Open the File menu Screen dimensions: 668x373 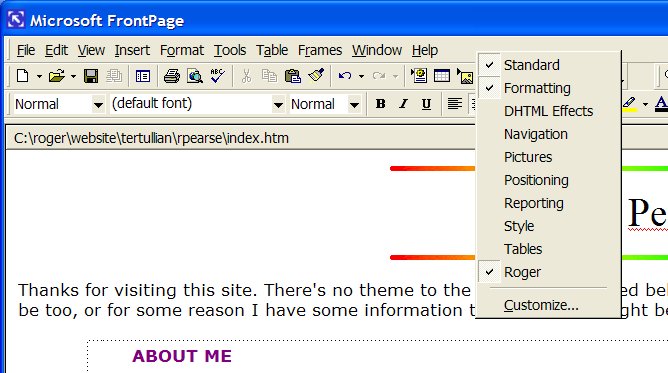tap(26, 50)
